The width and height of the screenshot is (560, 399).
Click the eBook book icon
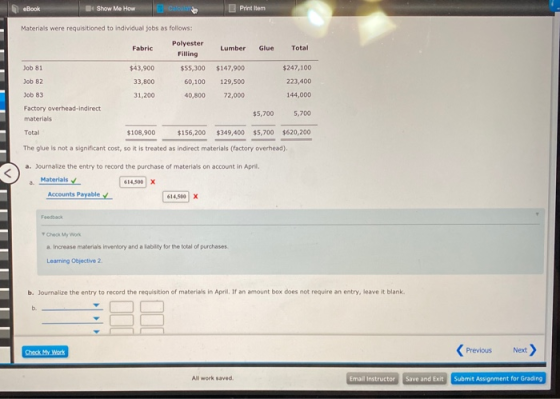15,9
